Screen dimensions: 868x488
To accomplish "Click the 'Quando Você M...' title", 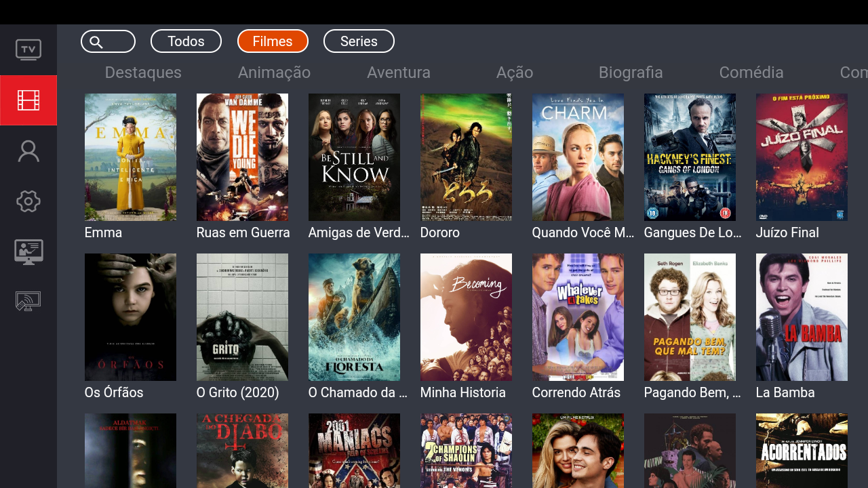I will (x=583, y=232).
